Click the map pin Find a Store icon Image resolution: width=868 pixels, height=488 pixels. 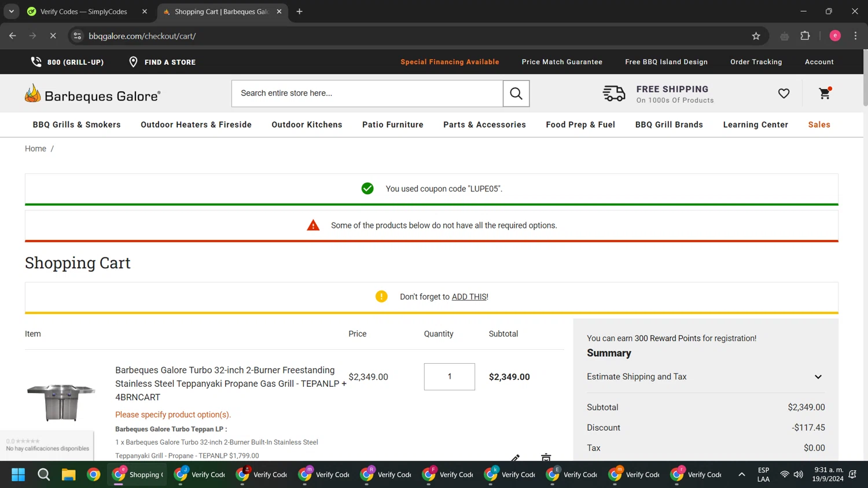133,62
